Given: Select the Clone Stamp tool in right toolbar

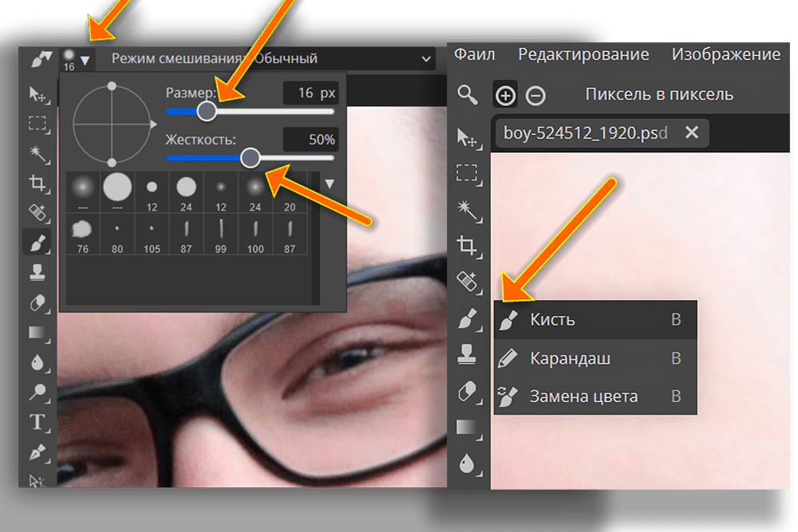Looking at the screenshot, I should click(467, 354).
